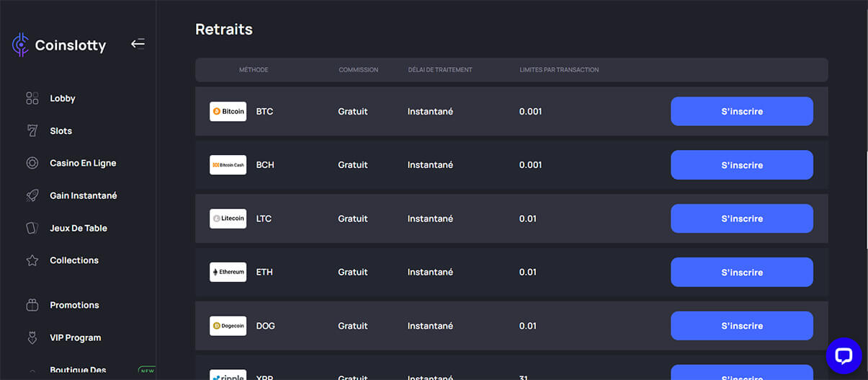Click the DÉLAI DE TRAITEMENT column header
The width and height of the screenshot is (868, 380).
point(440,70)
